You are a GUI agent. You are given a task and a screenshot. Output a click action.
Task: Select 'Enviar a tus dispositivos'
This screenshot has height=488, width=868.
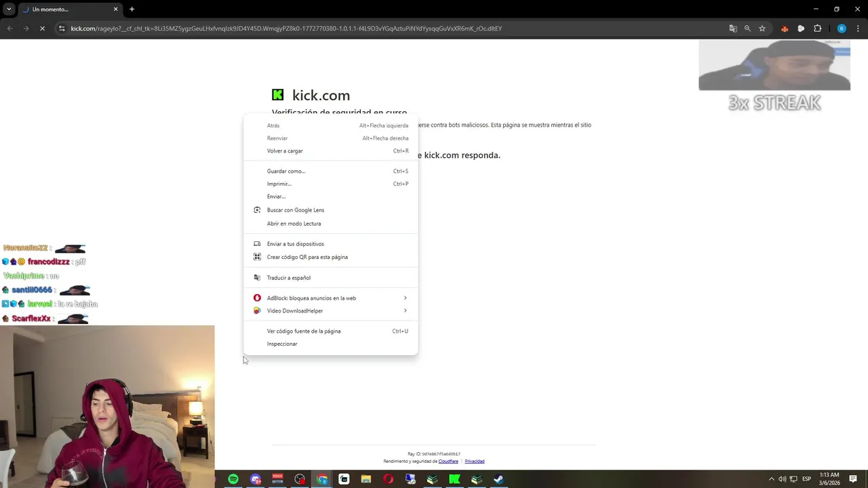point(331,244)
